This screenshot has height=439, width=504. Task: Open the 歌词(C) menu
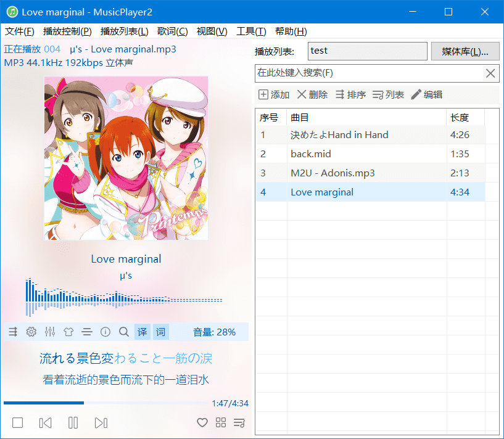(x=172, y=31)
